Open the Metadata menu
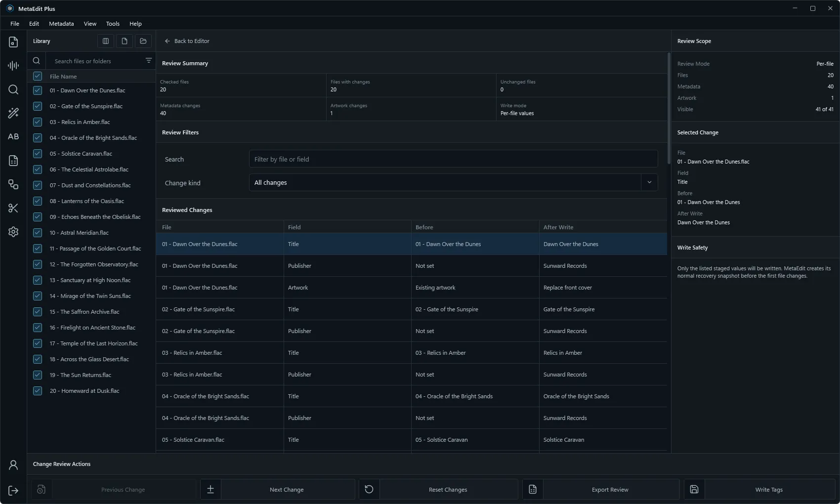This screenshot has height=504, width=840. click(x=61, y=24)
